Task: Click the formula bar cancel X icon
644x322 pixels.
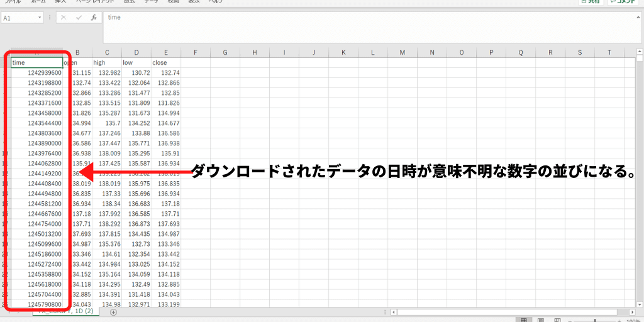Action: point(64,18)
